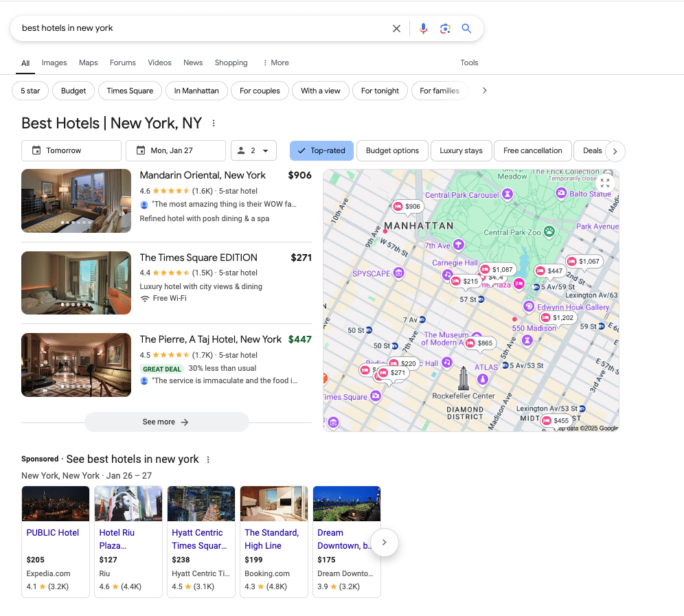Expand the map using the fullscreen arrows icon
Viewport: 684px width, 616px height.
coord(605,183)
